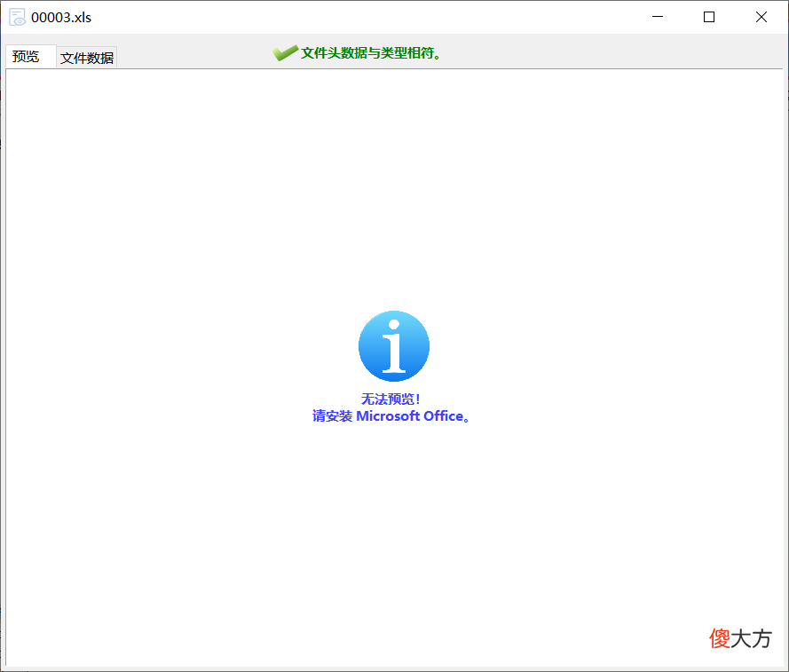Close the 00003.xls preview window
Screen dimensions: 789x672
[761, 17]
